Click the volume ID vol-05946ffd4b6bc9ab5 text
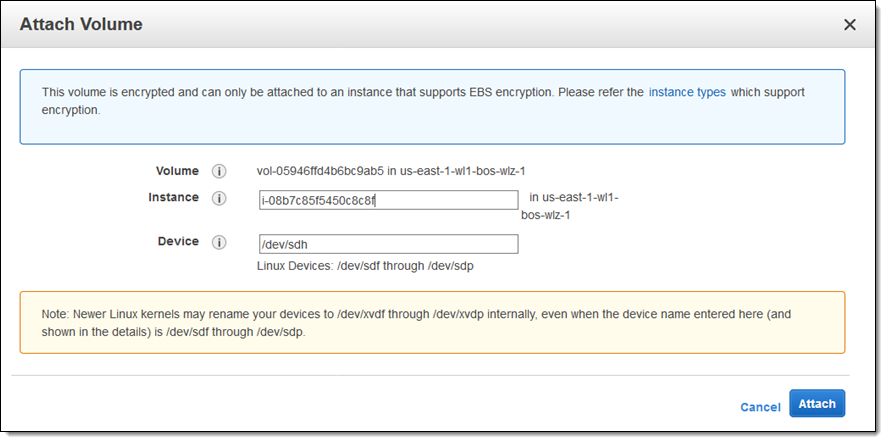 coord(320,171)
